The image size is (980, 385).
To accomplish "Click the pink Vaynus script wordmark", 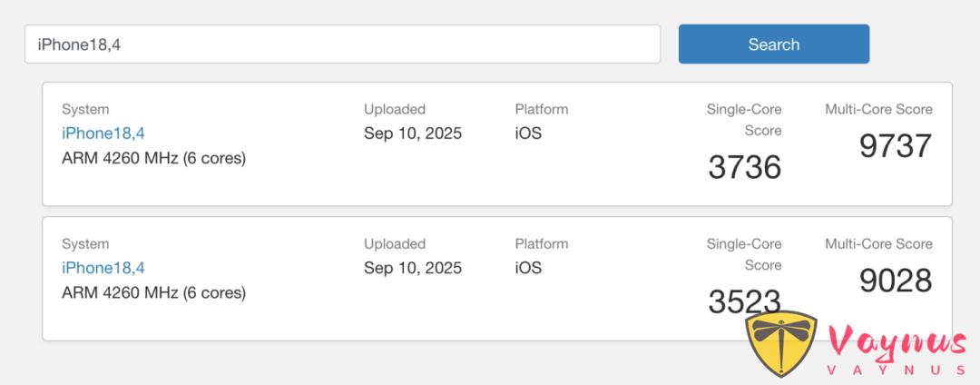I will click(897, 343).
